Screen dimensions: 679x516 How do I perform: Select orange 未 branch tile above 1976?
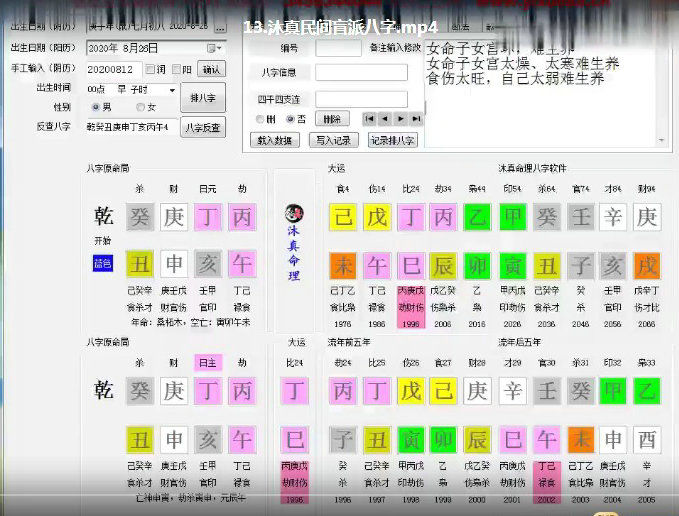tap(343, 265)
